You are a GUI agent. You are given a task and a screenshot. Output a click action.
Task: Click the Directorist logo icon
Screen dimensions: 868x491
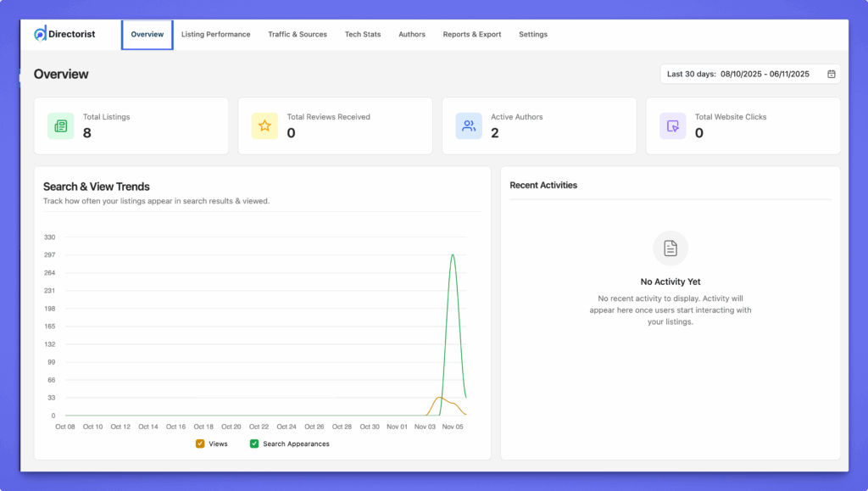(x=40, y=34)
